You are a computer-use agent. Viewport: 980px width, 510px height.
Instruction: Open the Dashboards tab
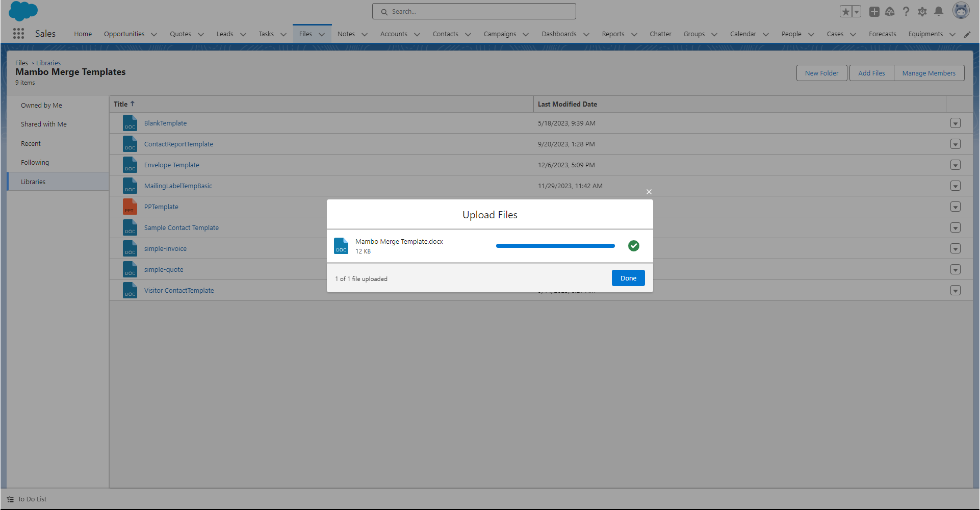(559, 34)
